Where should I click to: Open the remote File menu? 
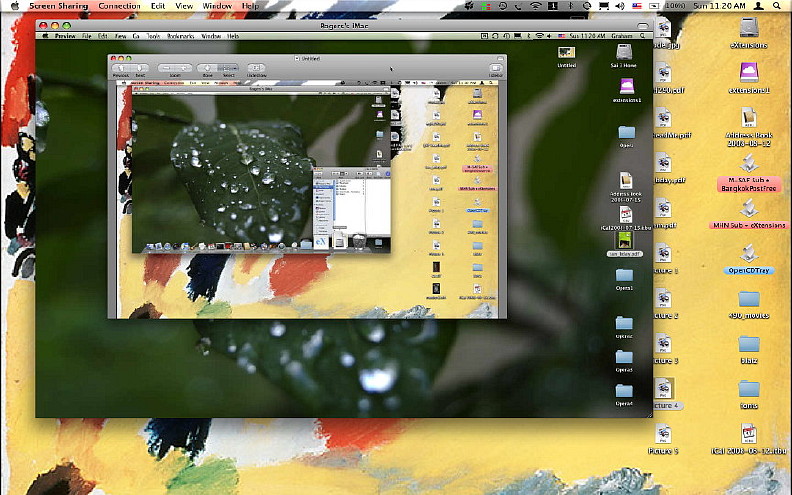pyautogui.click(x=87, y=36)
